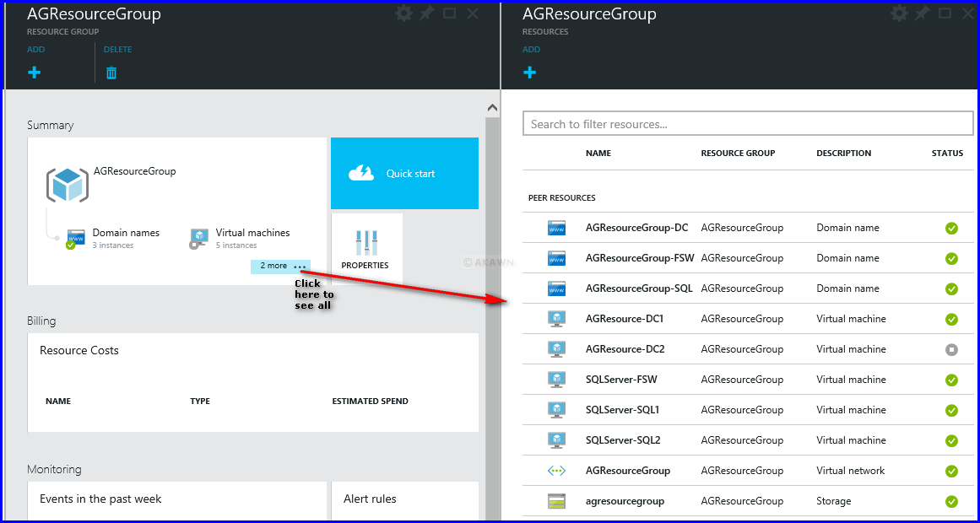Click the Resource Costs tile heading
Viewport: 980px width, 523px height.
click(x=79, y=351)
